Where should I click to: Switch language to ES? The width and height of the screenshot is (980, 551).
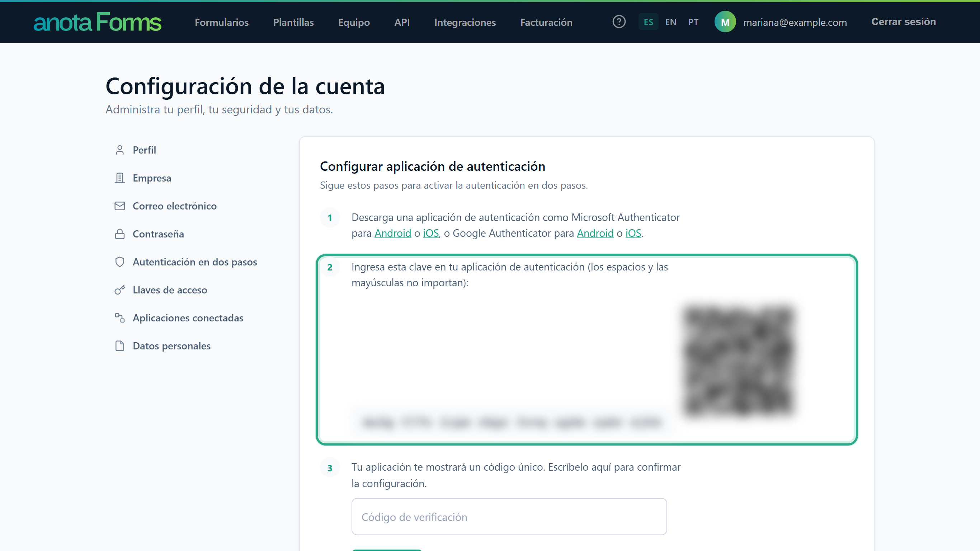(x=648, y=22)
